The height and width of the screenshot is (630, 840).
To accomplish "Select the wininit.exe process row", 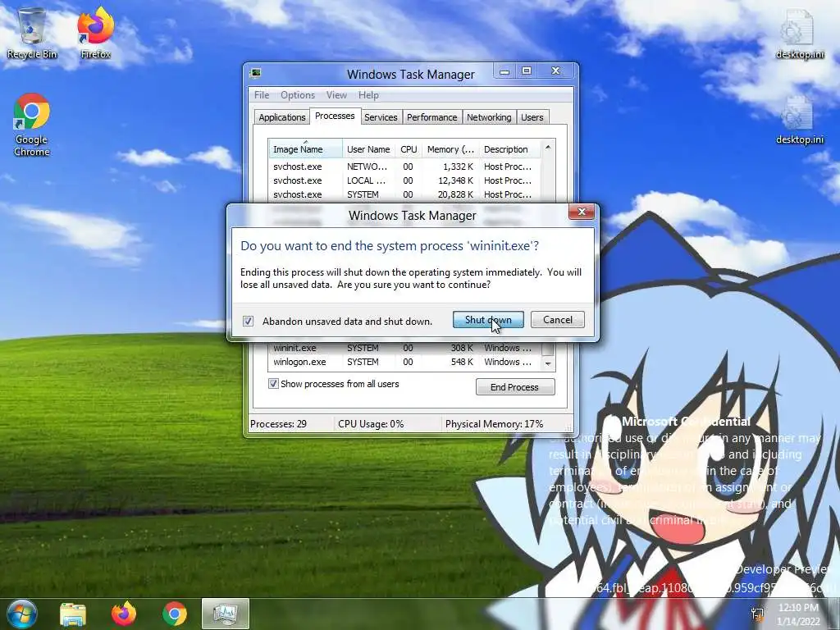I will 404,348.
